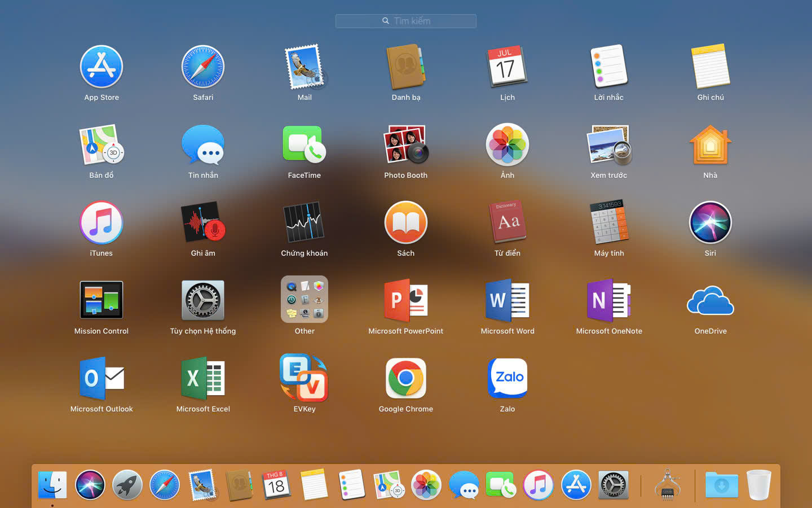
Task: Open Finder from the Dock
Action: [x=52, y=485]
